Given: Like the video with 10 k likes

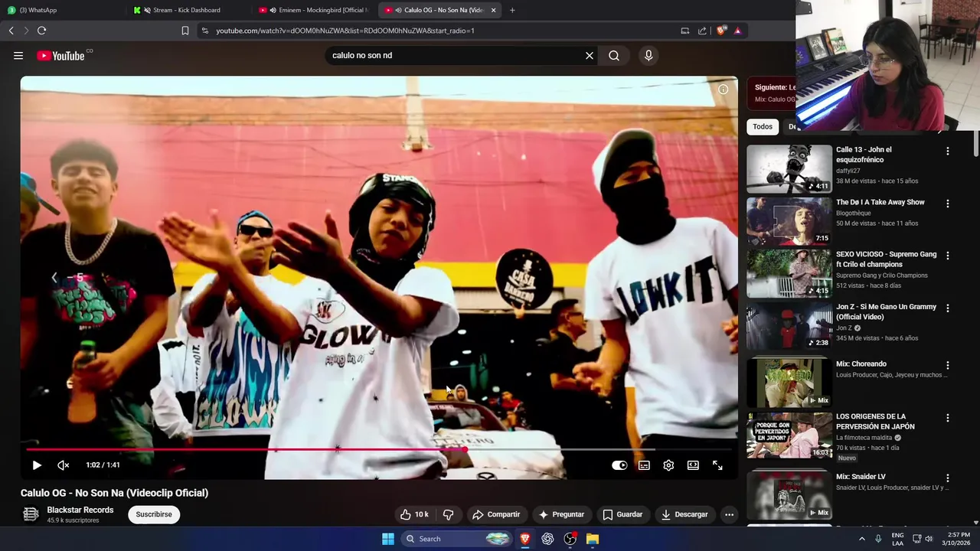Looking at the screenshot, I should tap(414, 514).
